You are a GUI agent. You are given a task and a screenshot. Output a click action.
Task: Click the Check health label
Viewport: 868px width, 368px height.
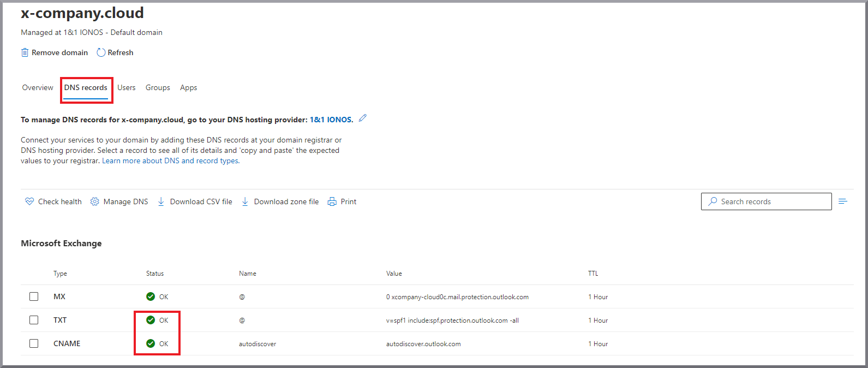coord(60,201)
